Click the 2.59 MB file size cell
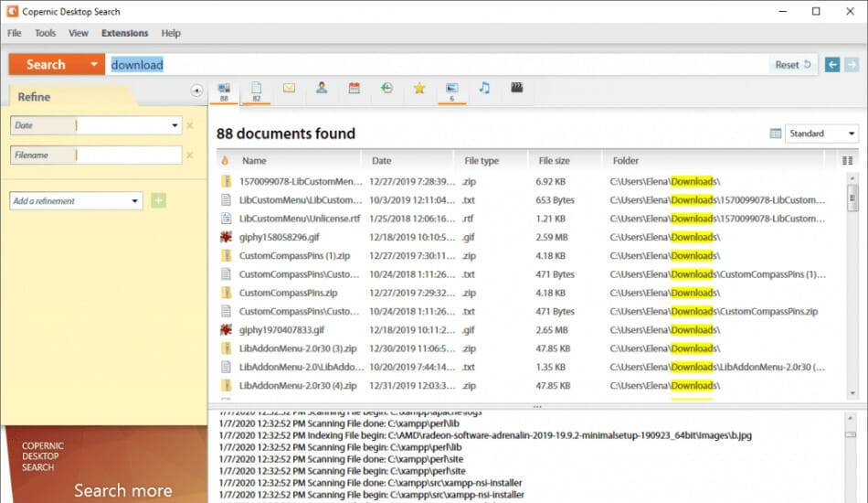Viewport: 868px width, 503px height. pyautogui.click(x=551, y=237)
